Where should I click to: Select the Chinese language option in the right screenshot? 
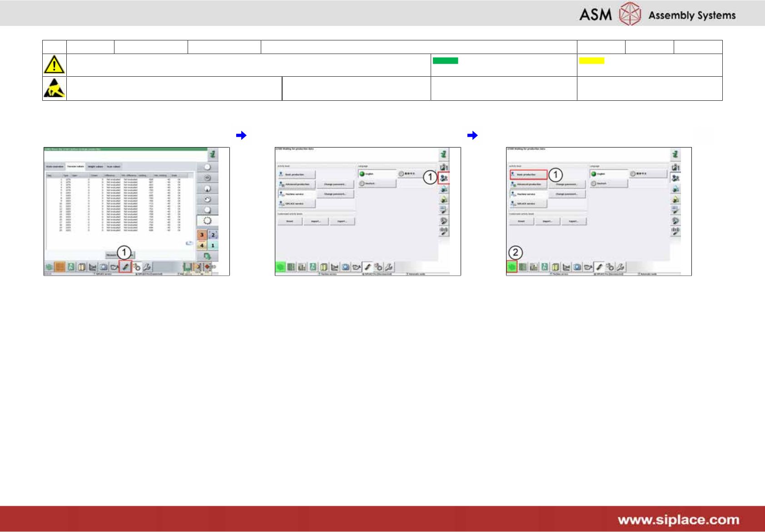tap(648, 174)
